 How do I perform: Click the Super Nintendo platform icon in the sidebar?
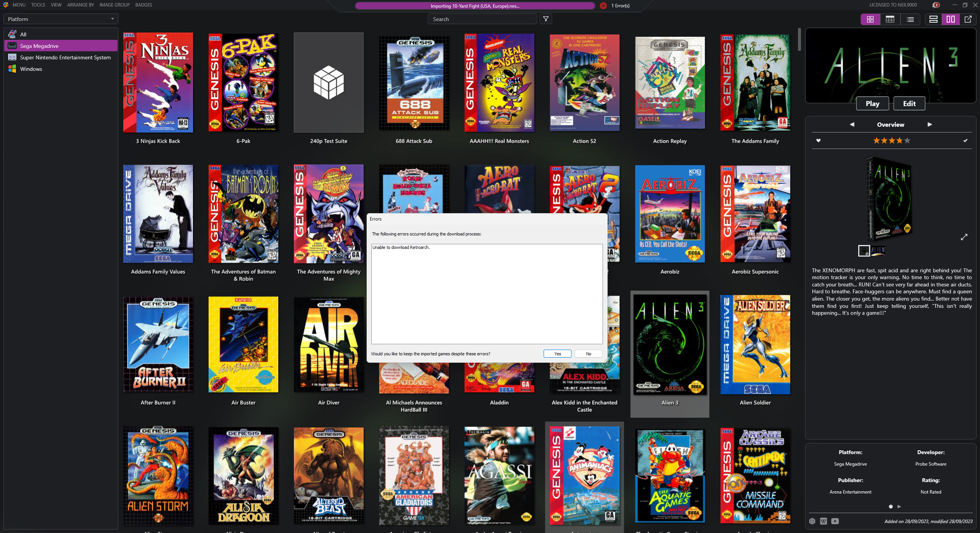point(12,57)
